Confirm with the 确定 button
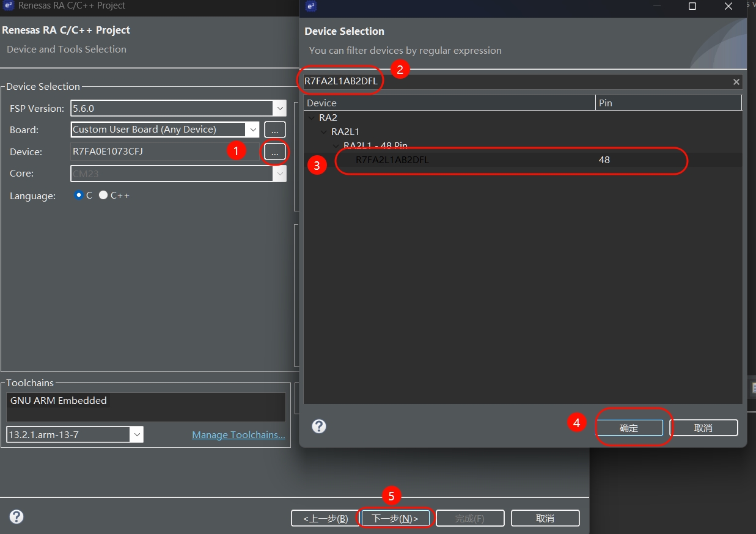 (629, 428)
